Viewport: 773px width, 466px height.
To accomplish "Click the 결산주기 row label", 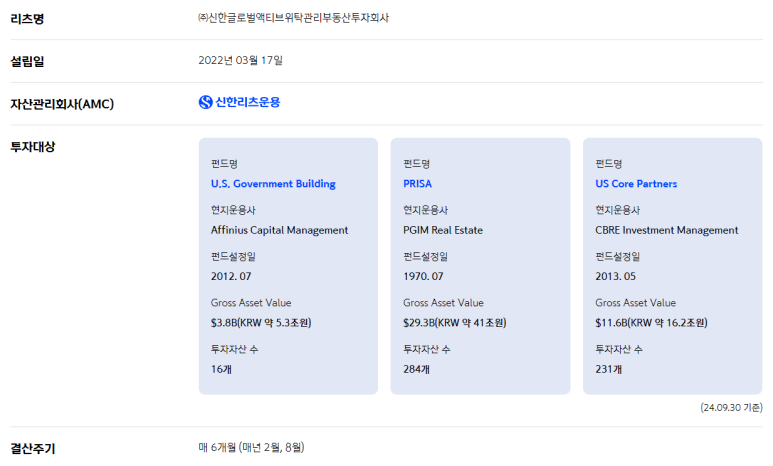I will tap(33, 449).
